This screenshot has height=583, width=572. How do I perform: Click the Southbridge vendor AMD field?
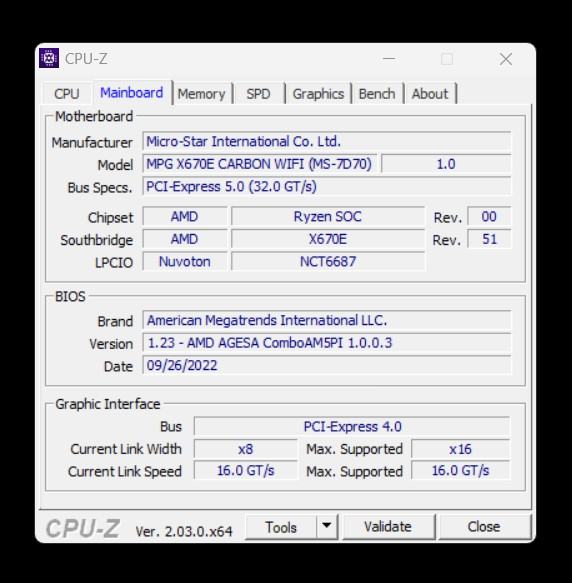tap(184, 239)
